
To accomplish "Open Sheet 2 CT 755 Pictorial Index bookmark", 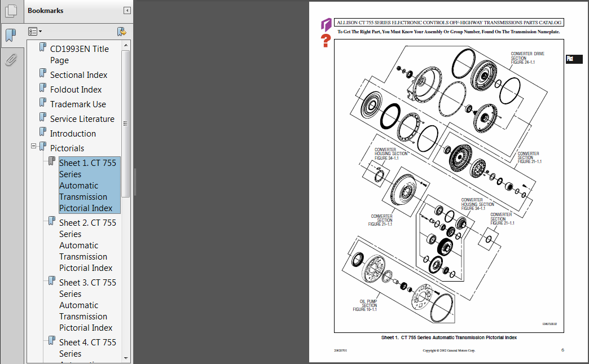I will pos(87,245).
